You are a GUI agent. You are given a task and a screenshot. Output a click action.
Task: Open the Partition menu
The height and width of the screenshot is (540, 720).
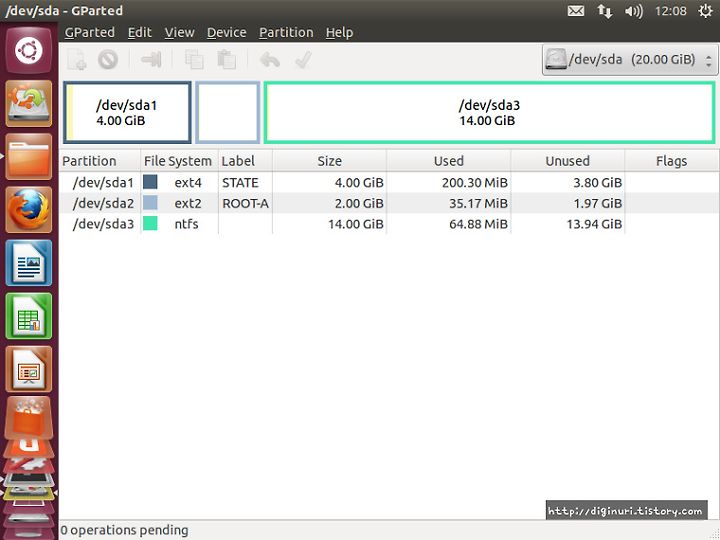point(286,33)
